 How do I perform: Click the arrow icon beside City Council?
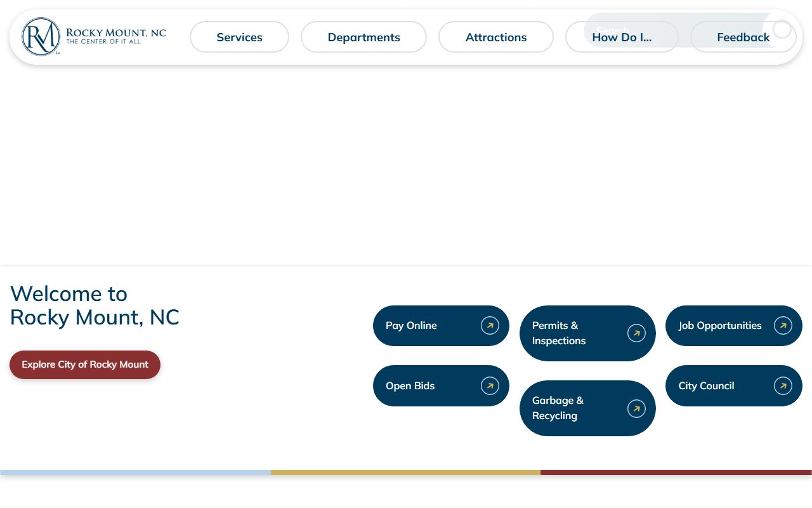pyautogui.click(x=783, y=385)
